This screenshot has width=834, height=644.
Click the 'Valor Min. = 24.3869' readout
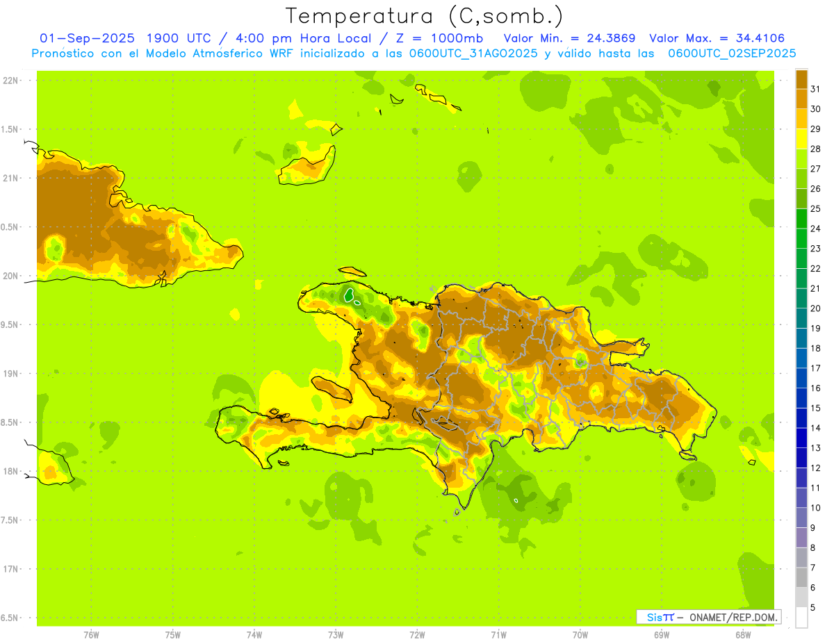[x=569, y=39]
